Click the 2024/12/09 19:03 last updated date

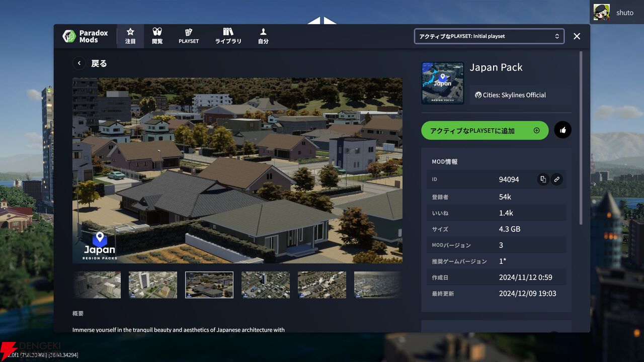[x=528, y=294]
